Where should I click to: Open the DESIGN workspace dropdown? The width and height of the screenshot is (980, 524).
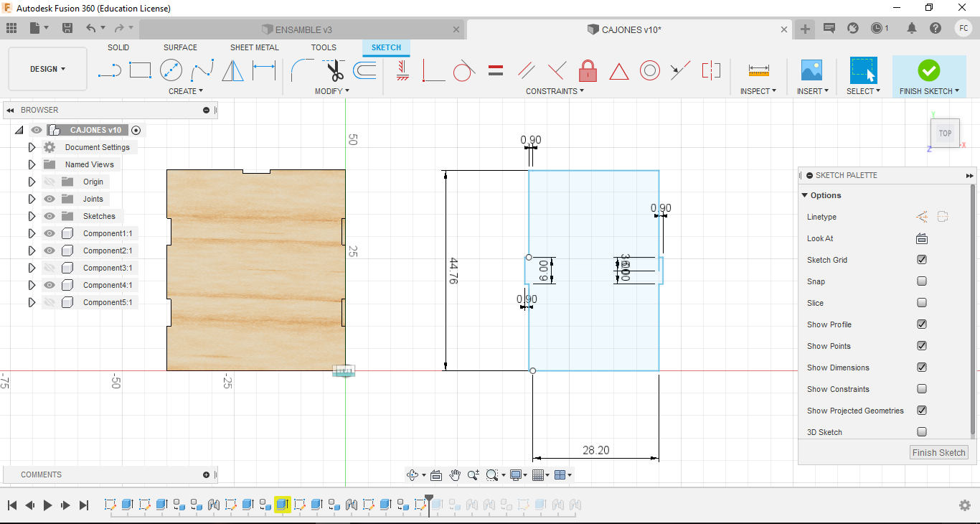tap(47, 69)
